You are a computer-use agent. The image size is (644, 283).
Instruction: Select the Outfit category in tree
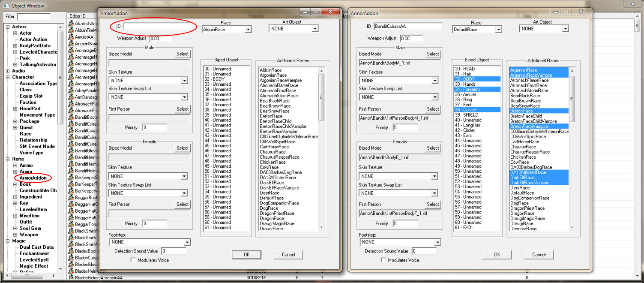pyautogui.click(x=26, y=222)
